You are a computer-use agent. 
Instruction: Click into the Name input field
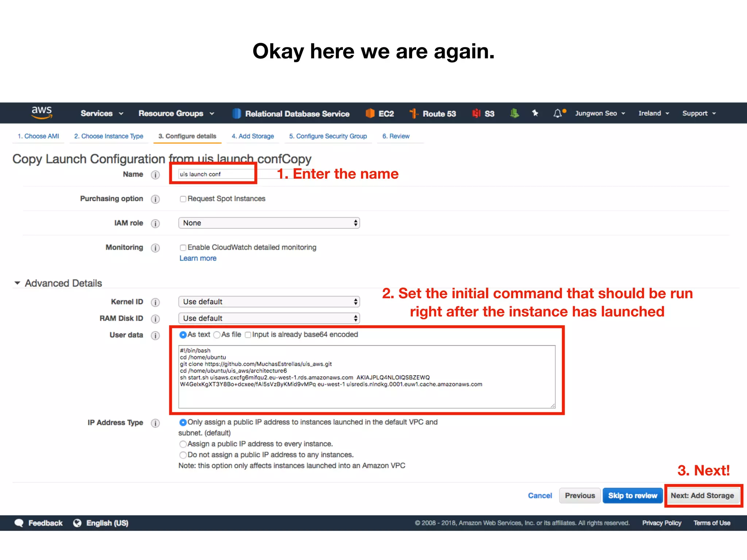tap(215, 174)
